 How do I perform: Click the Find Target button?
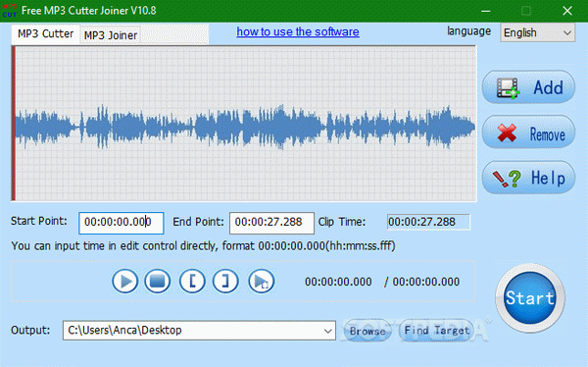436,331
